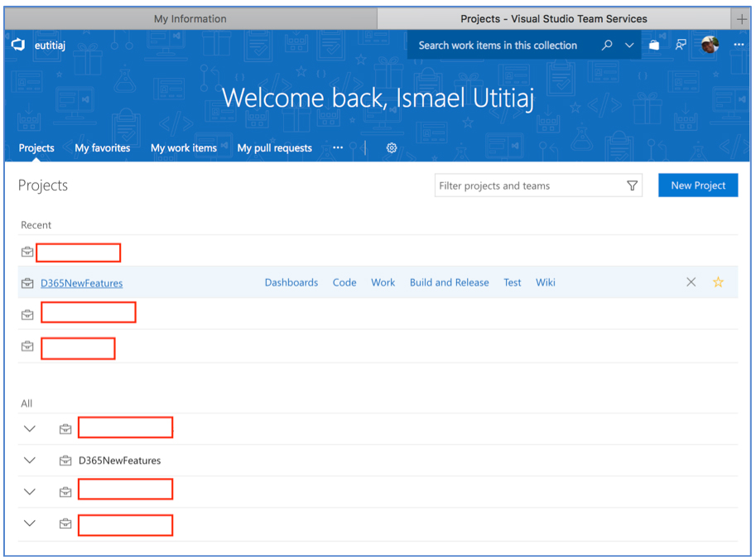
Task: Click the feedback chat icon
Action: pos(681,45)
